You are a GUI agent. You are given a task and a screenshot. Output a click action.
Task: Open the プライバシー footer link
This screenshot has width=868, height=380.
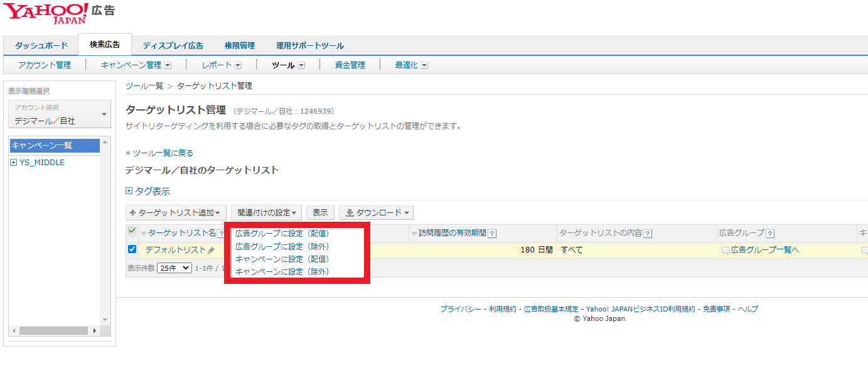pyautogui.click(x=460, y=309)
